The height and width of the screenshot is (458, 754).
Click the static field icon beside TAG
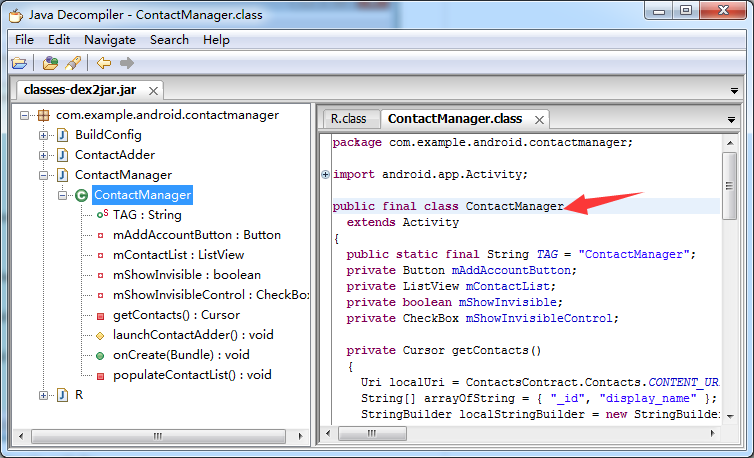102,215
